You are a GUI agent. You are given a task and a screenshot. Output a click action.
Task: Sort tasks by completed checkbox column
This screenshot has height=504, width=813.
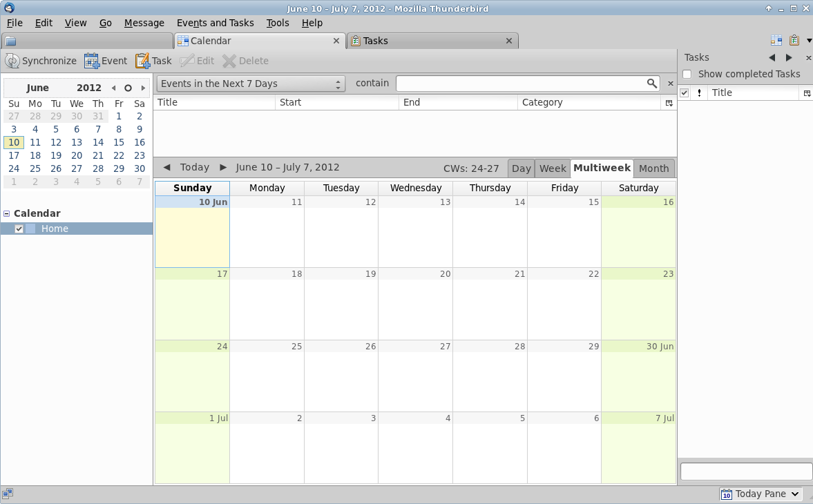click(685, 93)
